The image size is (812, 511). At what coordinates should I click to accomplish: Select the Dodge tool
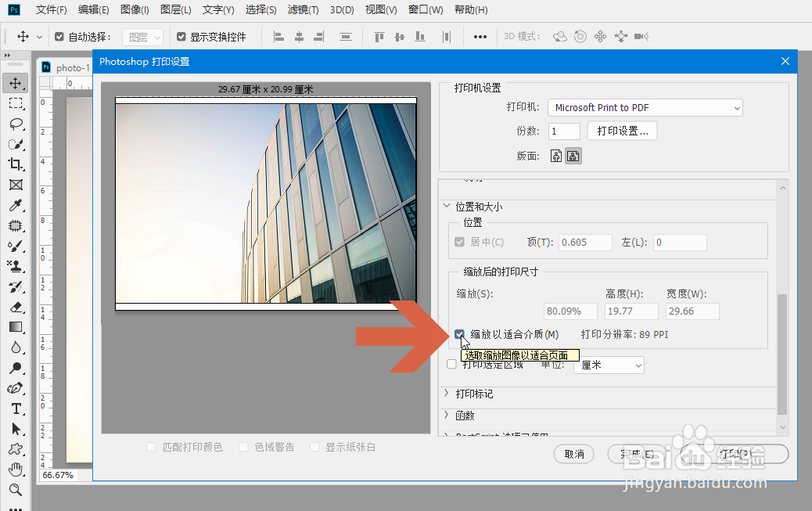[x=16, y=368]
